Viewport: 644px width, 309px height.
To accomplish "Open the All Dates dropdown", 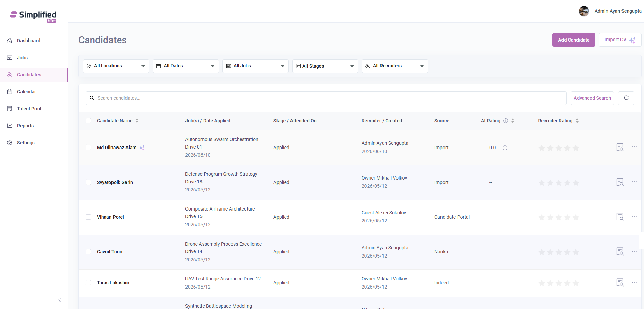I will click(x=186, y=66).
